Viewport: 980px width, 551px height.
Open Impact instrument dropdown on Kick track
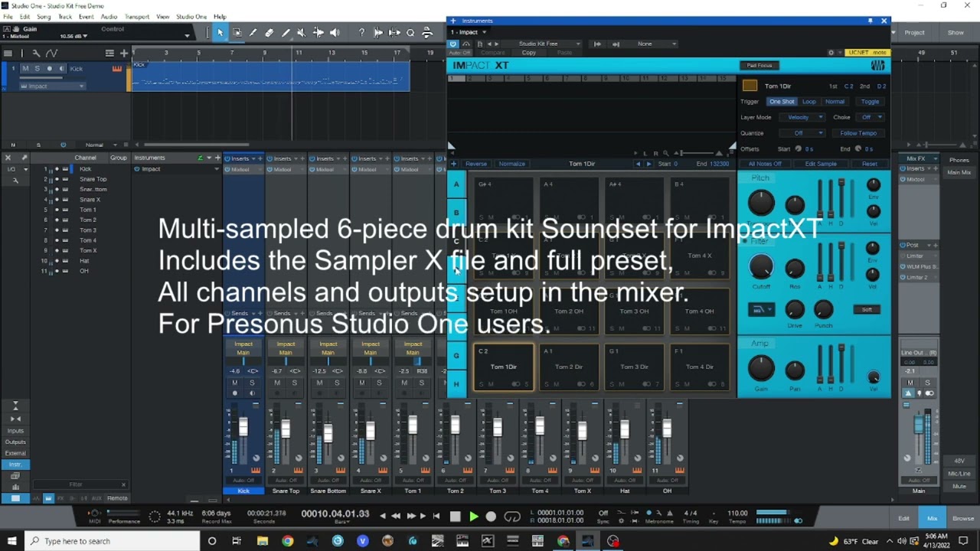click(x=52, y=86)
